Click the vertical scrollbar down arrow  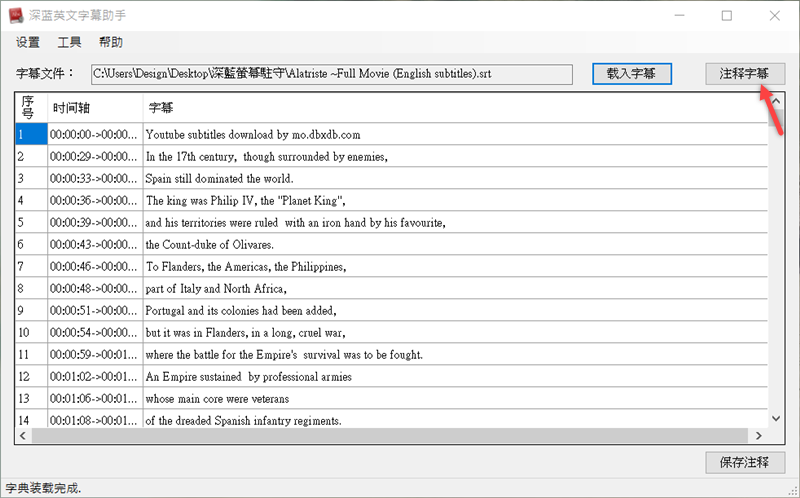click(x=776, y=418)
